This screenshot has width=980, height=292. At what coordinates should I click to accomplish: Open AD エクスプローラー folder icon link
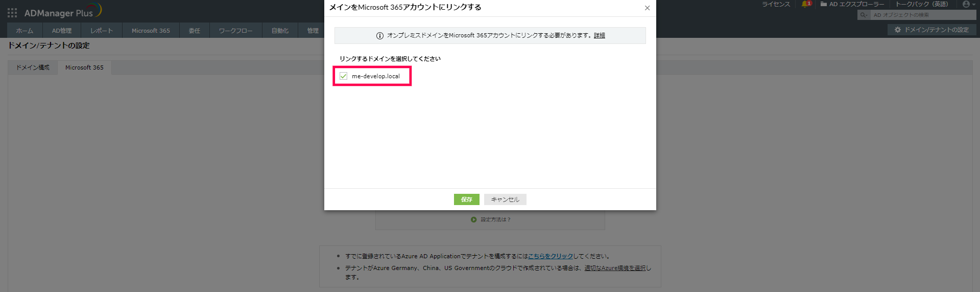coord(823,4)
